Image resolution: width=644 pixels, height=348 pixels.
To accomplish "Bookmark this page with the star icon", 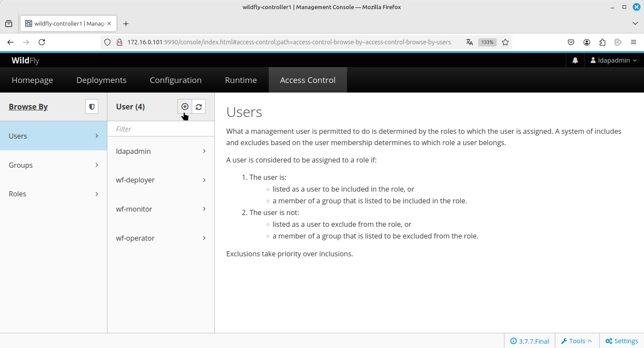I will [505, 42].
